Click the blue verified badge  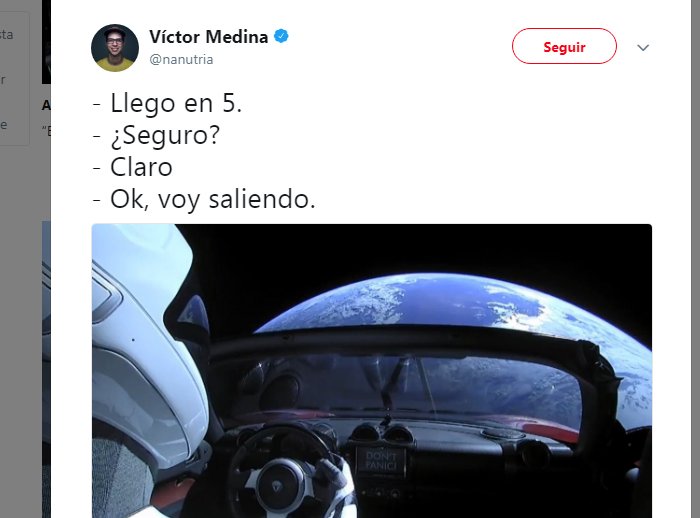point(281,36)
